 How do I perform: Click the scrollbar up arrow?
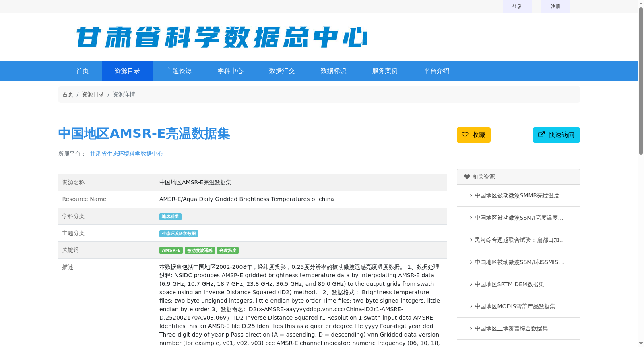point(641,3)
